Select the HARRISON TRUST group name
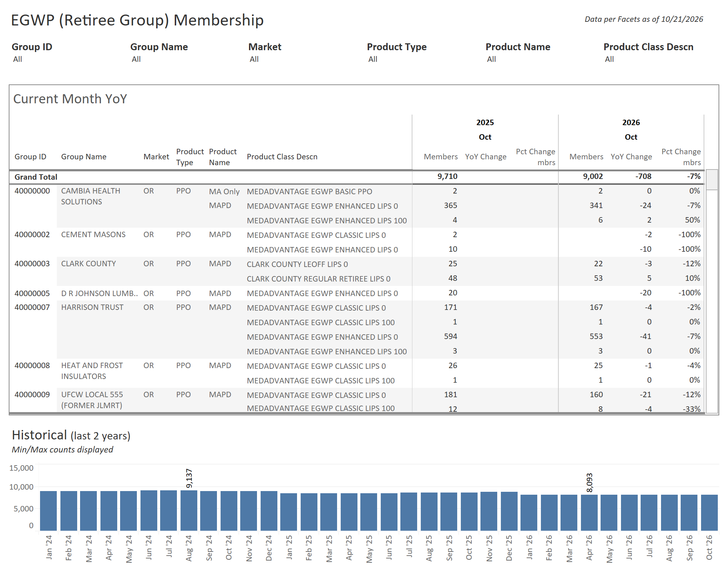 (x=92, y=307)
